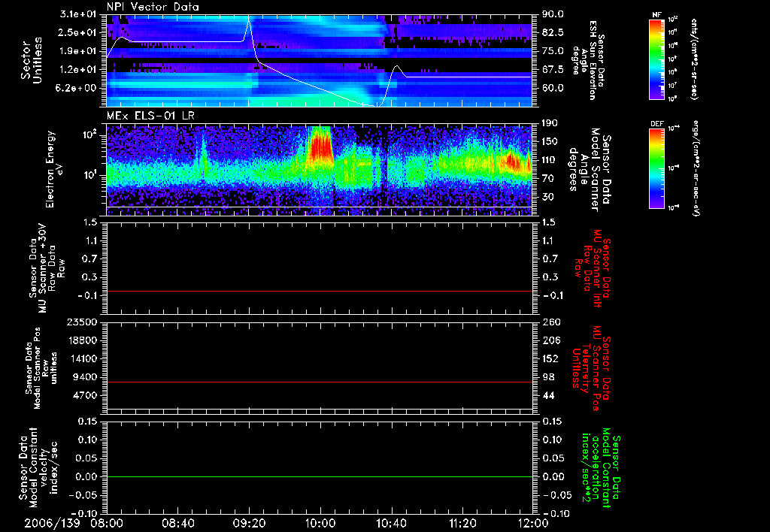The height and width of the screenshot is (532, 770).
Task: Click the "Electron Energy eV" axis label
Action: coord(55,169)
